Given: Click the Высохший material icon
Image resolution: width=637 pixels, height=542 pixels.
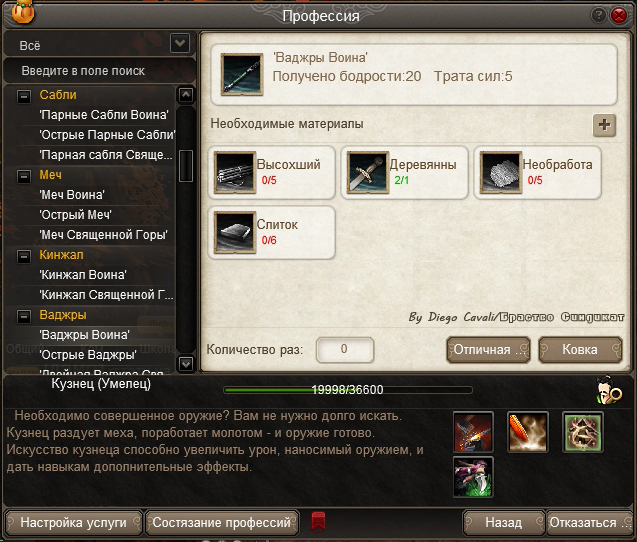Looking at the screenshot, I should click(234, 172).
